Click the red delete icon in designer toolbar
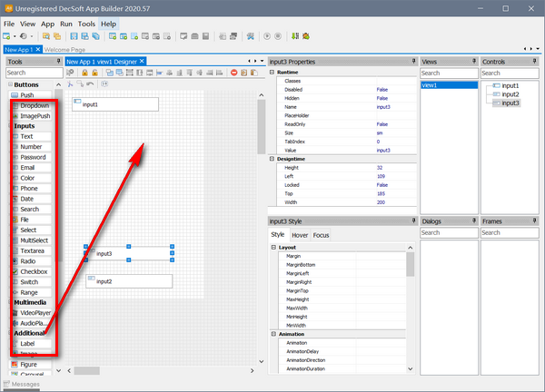545x392 pixels. pyautogui.click(x=233, y=73)
